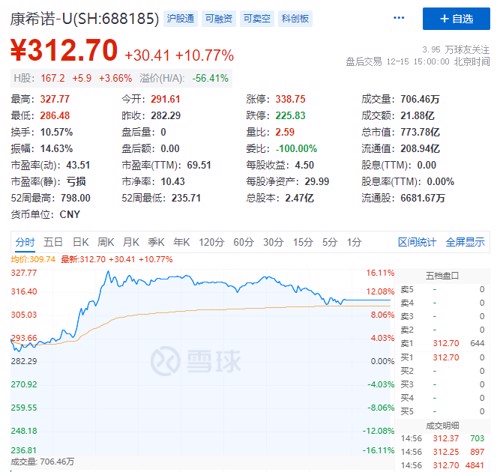Switch to the 15分 chart tab
The height and width of the screenshot is (472, 500).
point(303,242)
